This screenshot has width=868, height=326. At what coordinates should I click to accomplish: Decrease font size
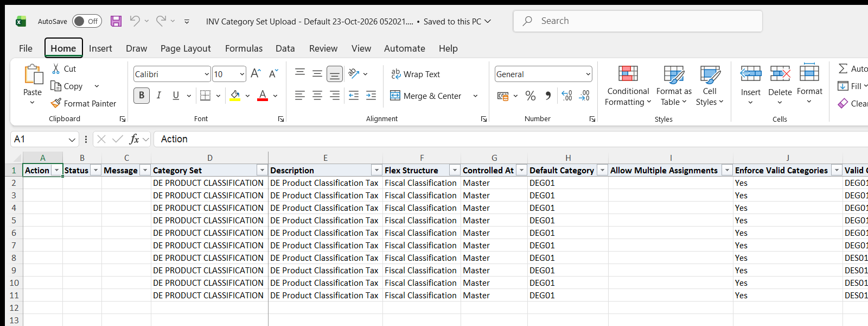pos(273,74)
